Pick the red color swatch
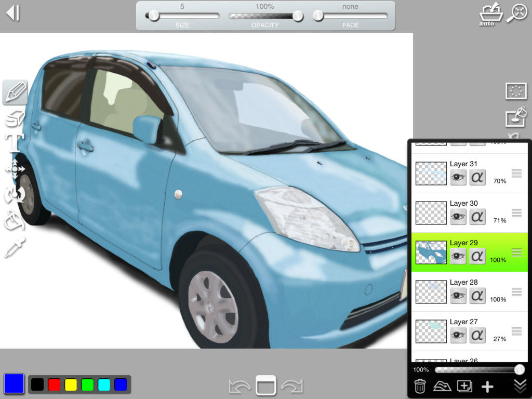Viewport: 532px width, 399px height. (x=54, y=384)
